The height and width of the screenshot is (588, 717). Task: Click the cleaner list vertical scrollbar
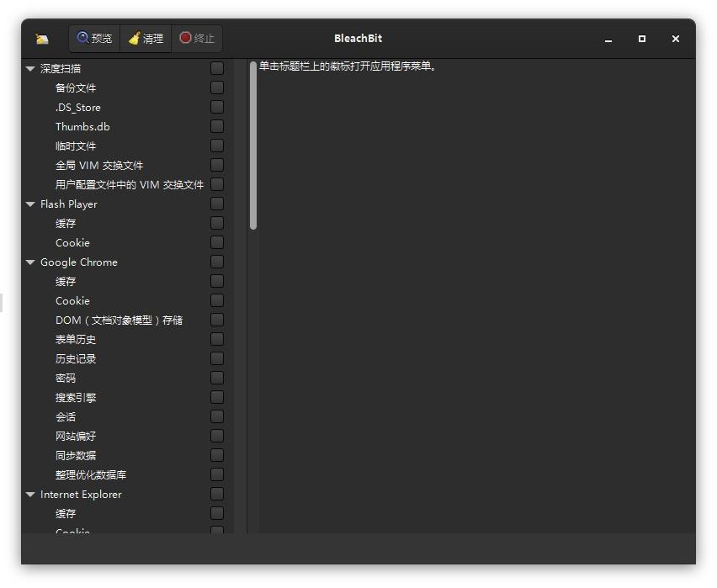253,146
